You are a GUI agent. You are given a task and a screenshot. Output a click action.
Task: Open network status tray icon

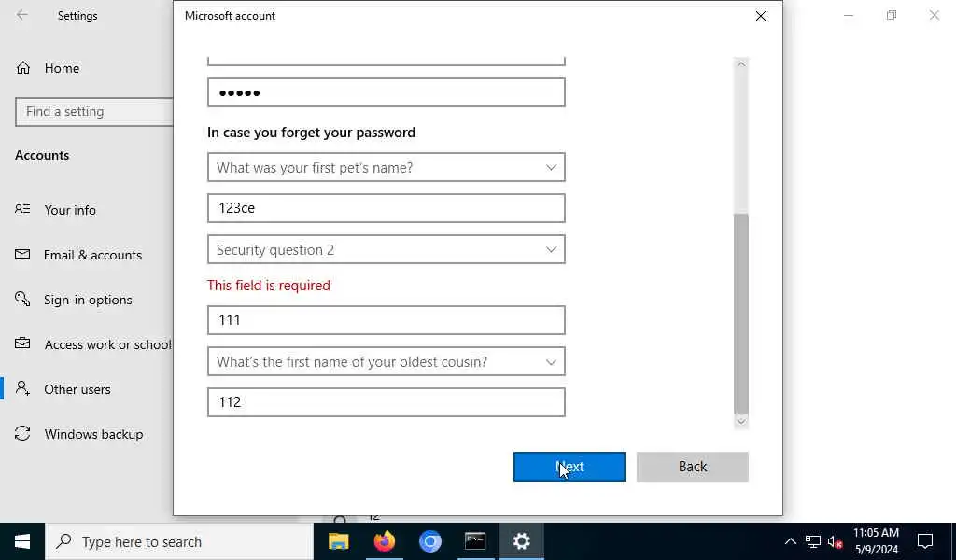click(813, 541)
